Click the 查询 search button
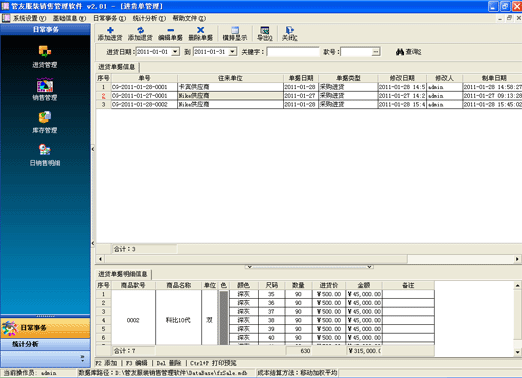The width and height of the screenshot is (522, 378). (409, 52)
